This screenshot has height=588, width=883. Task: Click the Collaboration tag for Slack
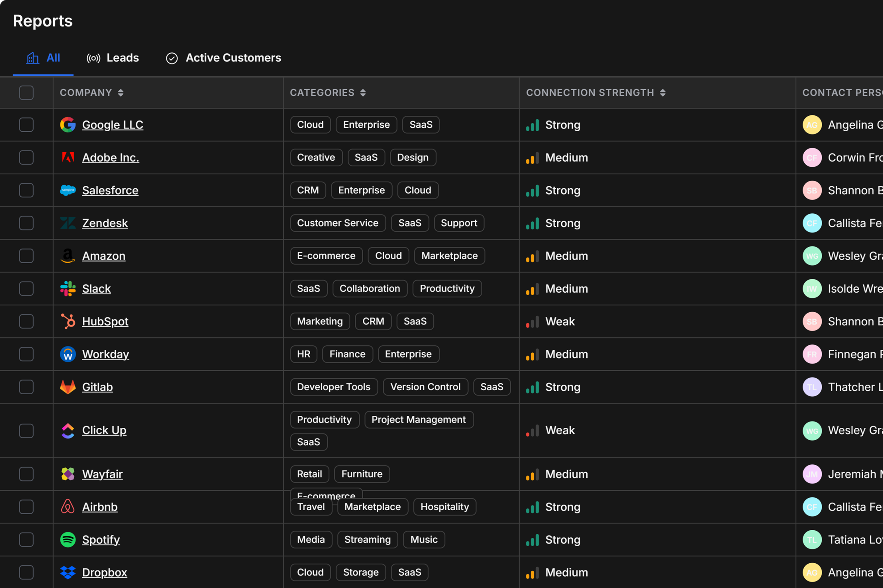pyautogui.click(x=370, y=289)
